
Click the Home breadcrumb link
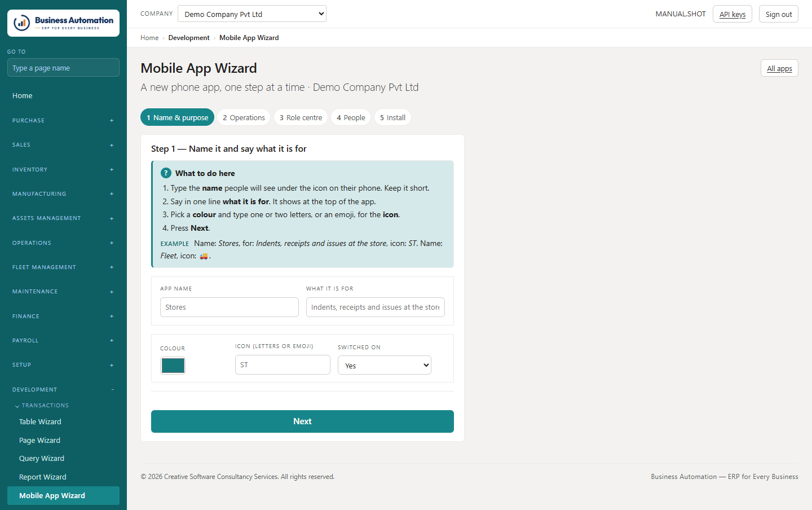click(x=149, y=38)
